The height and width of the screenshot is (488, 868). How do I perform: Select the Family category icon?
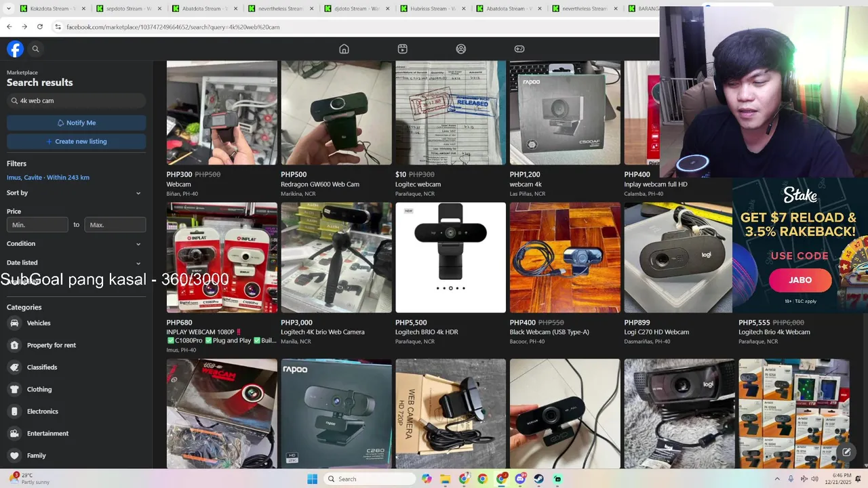pos(14,455)
